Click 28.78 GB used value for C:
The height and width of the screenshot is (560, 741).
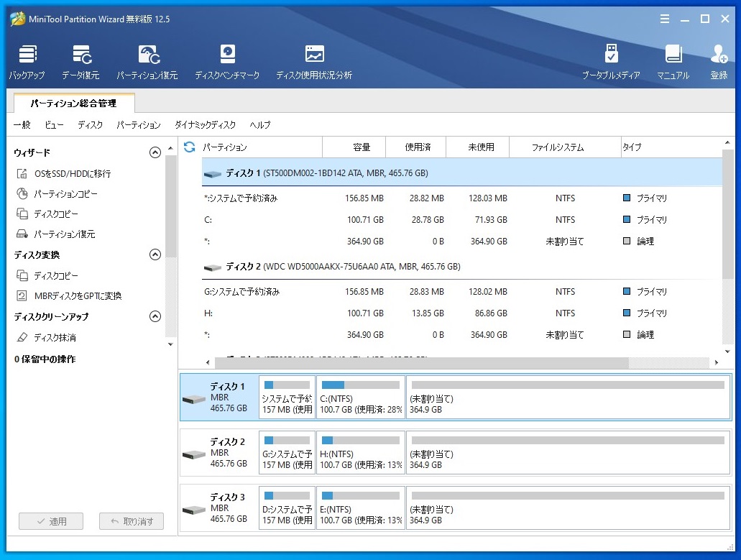(428, 220)
